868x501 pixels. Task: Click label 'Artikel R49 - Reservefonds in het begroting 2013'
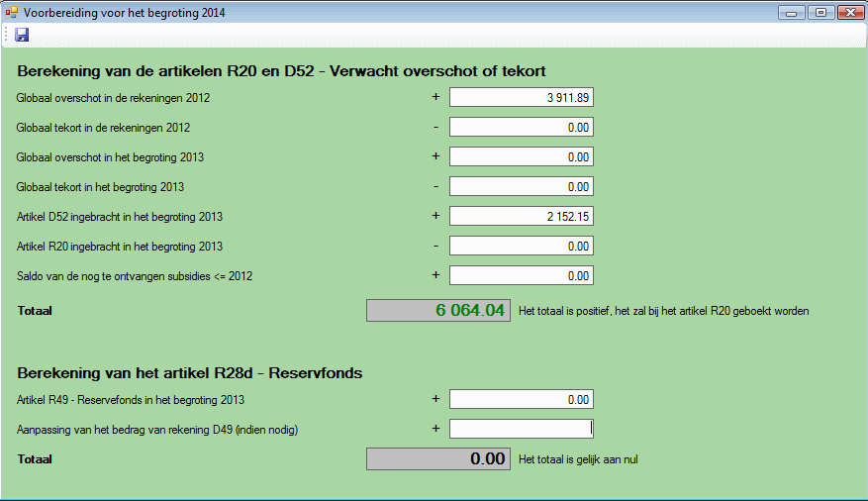click(130, 400)
